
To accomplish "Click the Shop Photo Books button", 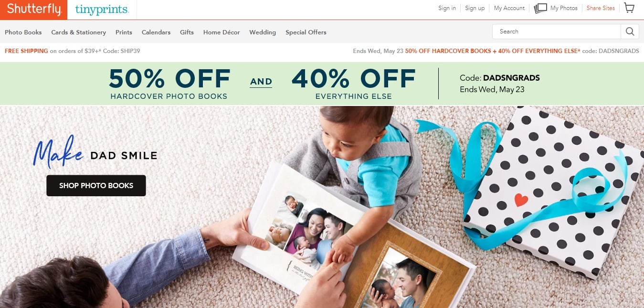I will (x=96, y=186).
